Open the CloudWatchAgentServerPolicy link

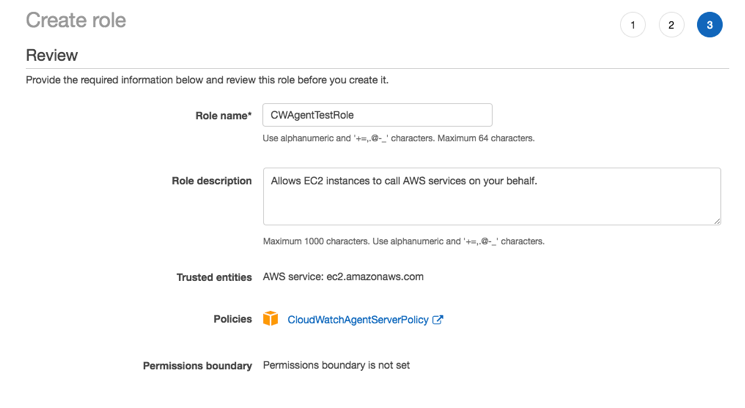point(357,320)
